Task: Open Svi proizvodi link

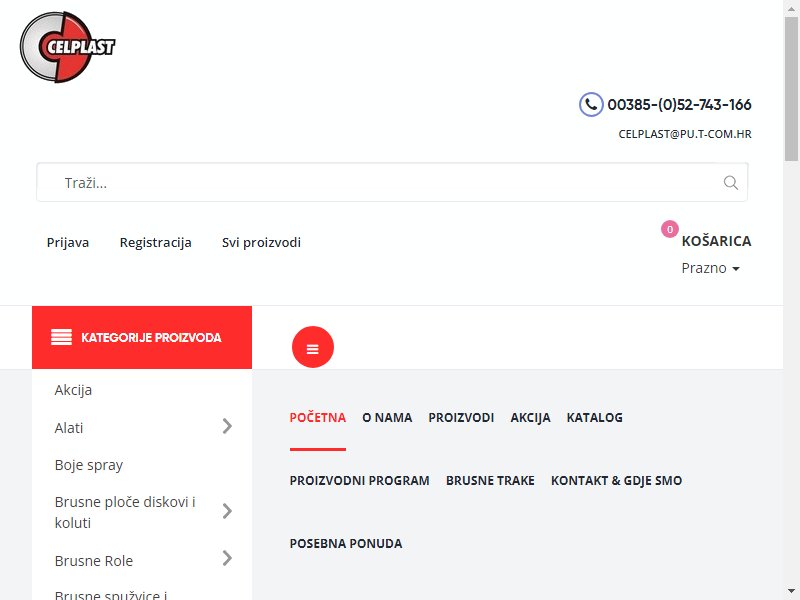Action: point(261,242)
